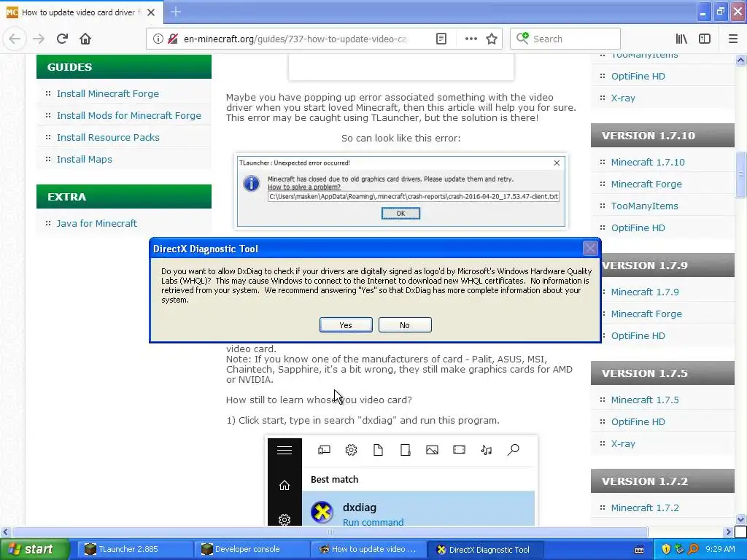This screenshot has width=747, height=560.
Task: Select the 'How to update video card driver' tab
Action: coord(81,12)
